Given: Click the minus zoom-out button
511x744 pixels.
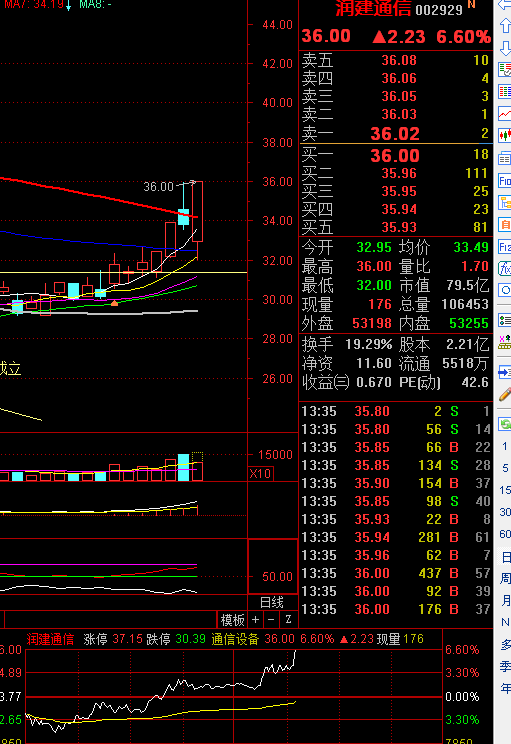Looking at the screenshot, I should click(x=271, y=620).
